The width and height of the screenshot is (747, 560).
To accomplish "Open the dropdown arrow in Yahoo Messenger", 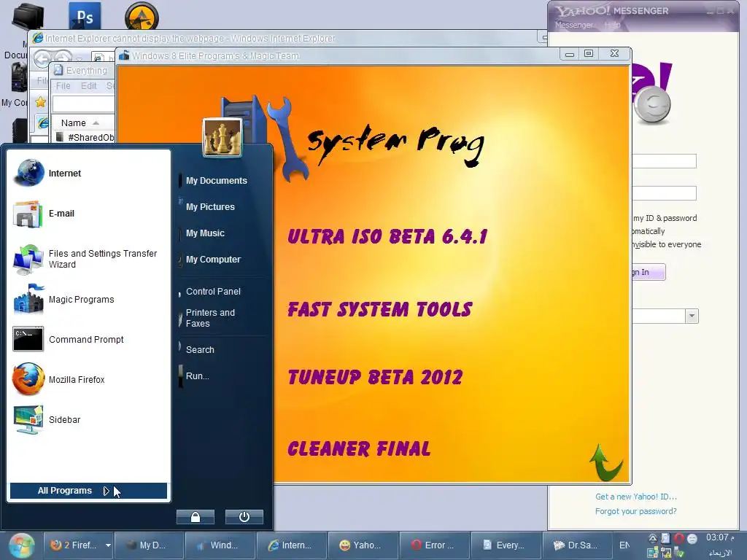I will [692, 316].
